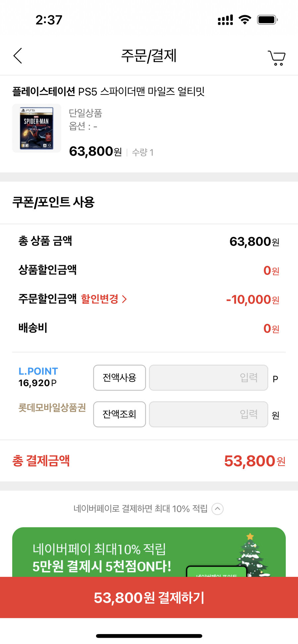Open the shopping cart icon
298x644 pixels.
pos(277,58)
